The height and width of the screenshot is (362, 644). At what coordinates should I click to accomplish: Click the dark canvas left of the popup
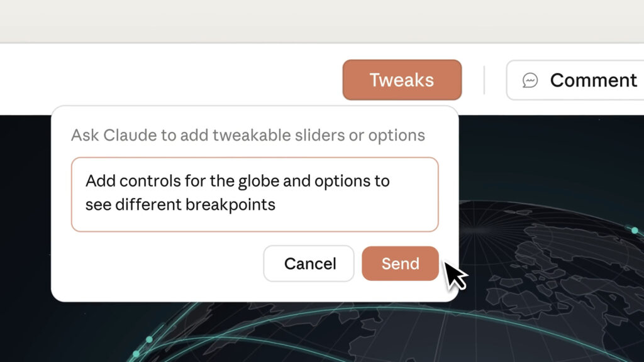[x=25, y=220]
